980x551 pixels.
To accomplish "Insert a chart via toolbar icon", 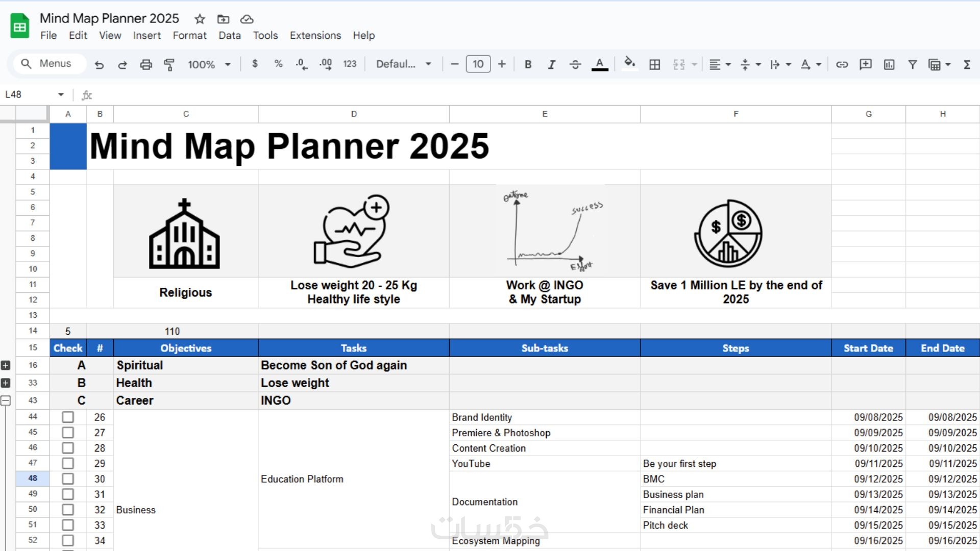I will [889, 64].
